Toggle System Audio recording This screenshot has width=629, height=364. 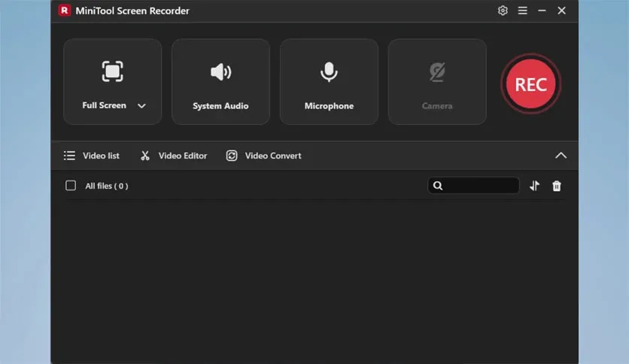[220, 82]
